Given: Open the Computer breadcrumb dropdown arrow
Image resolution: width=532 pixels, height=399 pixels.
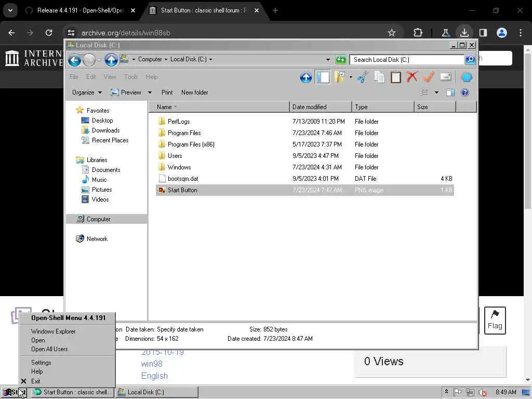Looking at the screenshot, I should coord(166,59).
